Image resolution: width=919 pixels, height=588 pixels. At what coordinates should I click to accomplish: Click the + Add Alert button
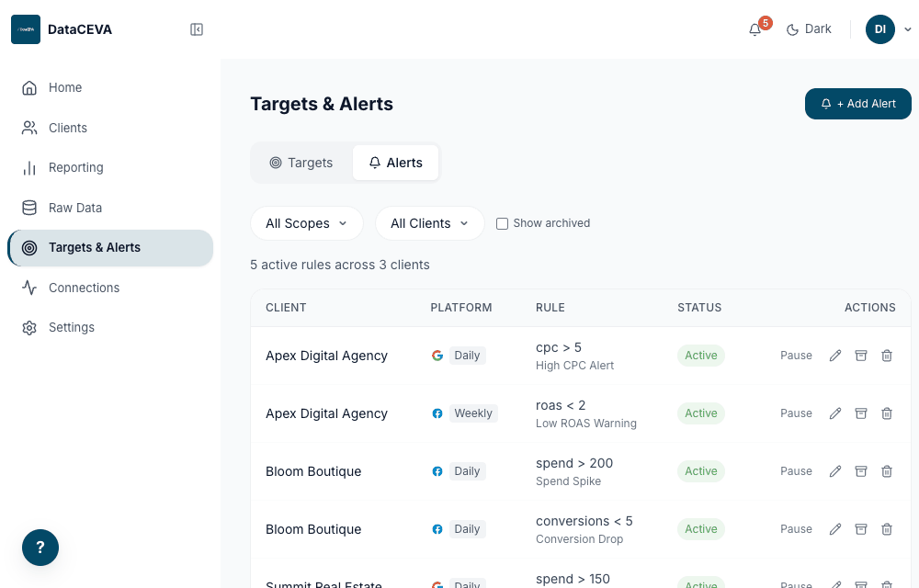[857, 104]
